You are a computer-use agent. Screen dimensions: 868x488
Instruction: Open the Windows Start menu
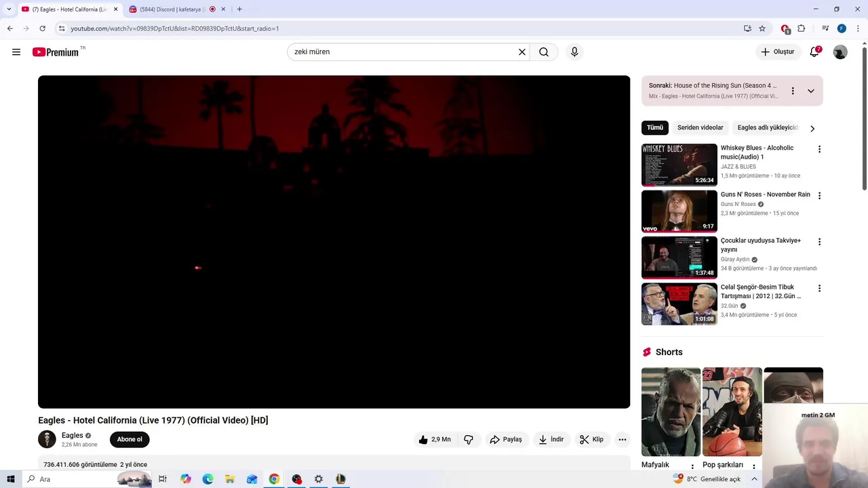pos(10,479)
